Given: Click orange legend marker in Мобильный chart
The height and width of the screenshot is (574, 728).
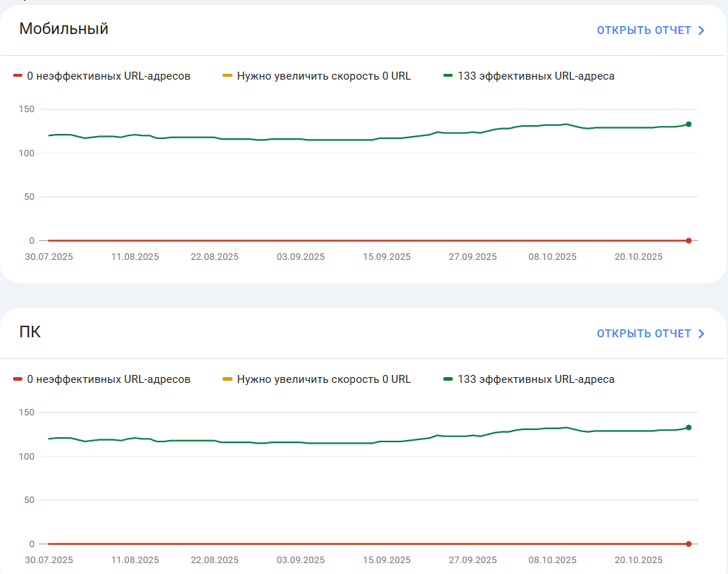Looking at the screenshot, I should pos(227,75).
